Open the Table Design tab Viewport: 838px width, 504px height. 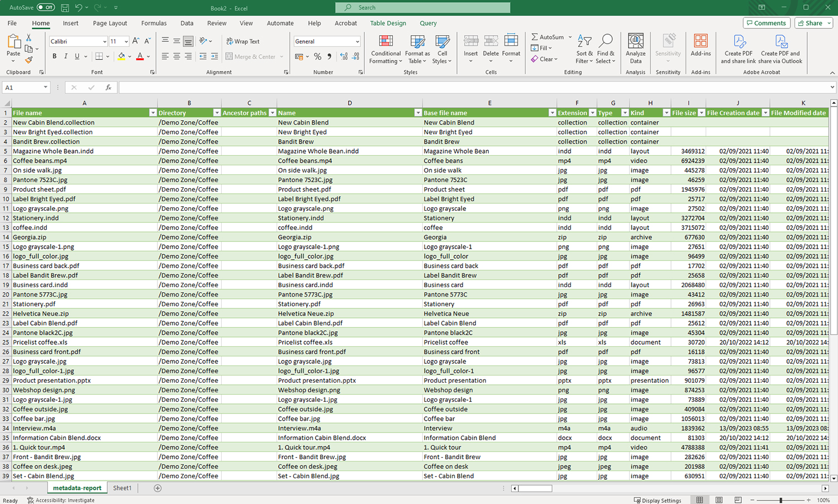388,23
